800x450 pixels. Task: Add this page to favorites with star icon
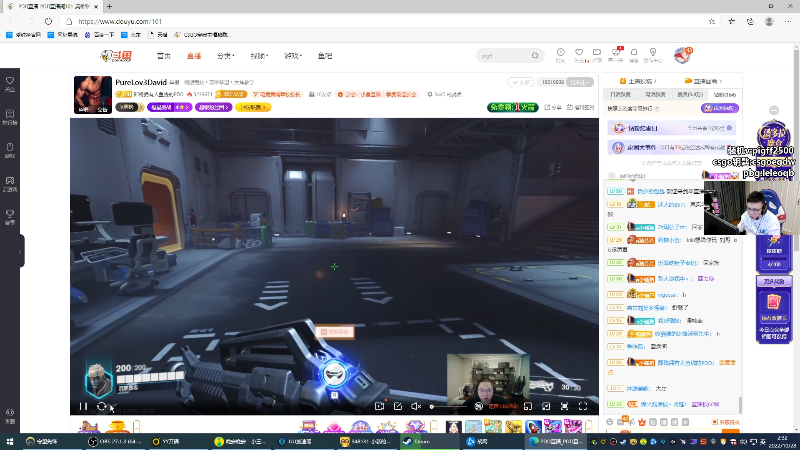pos(712,21)
